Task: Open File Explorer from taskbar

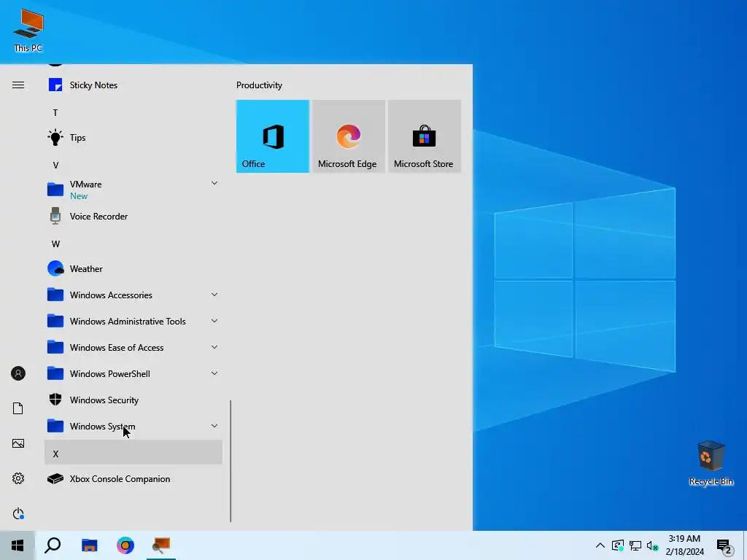Action: tap(89, 545)
